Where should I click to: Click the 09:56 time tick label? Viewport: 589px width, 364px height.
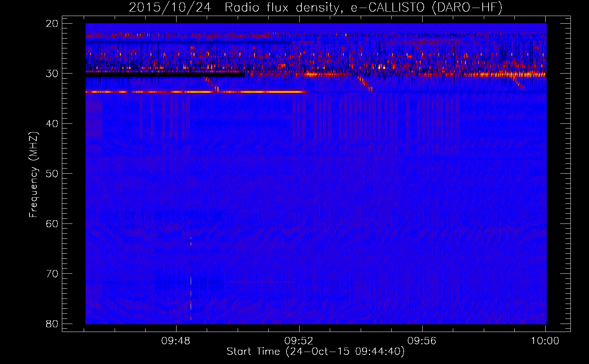pos(422,341)
